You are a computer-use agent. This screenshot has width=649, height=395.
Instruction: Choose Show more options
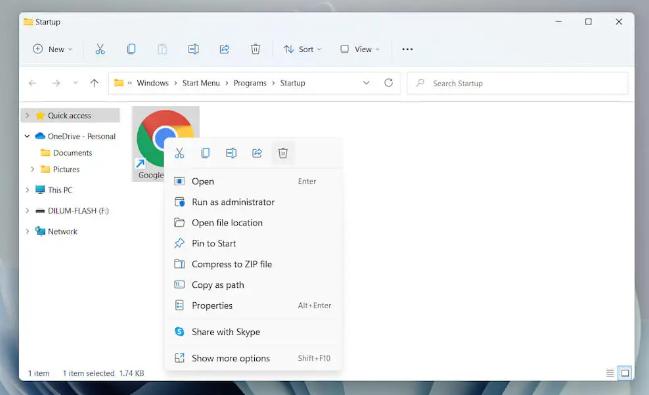pyautogui.click(x=253, y=358)
